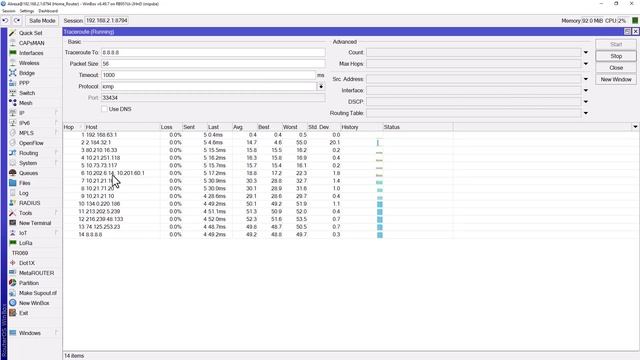Open OpenFlow menu

(31, 143)
